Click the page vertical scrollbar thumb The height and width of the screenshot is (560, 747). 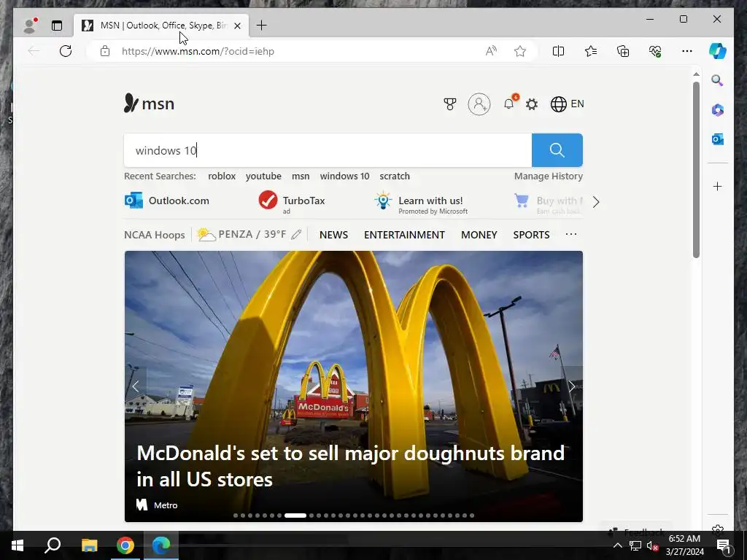(696, 170)
